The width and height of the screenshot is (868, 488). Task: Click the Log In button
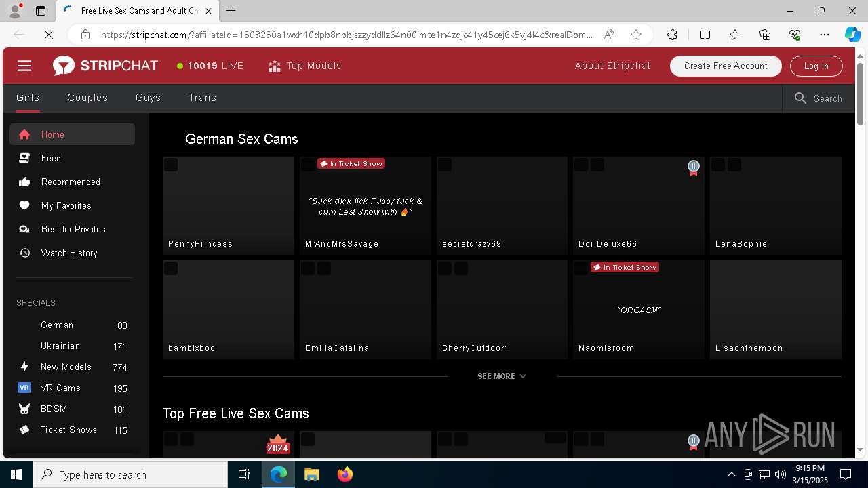816,66
